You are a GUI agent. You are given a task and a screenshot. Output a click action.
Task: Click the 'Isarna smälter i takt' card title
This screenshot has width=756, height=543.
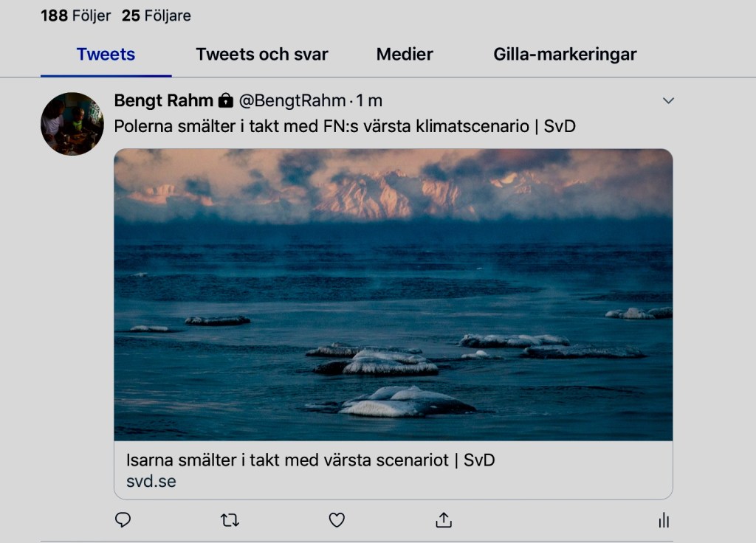click(310, 460)
